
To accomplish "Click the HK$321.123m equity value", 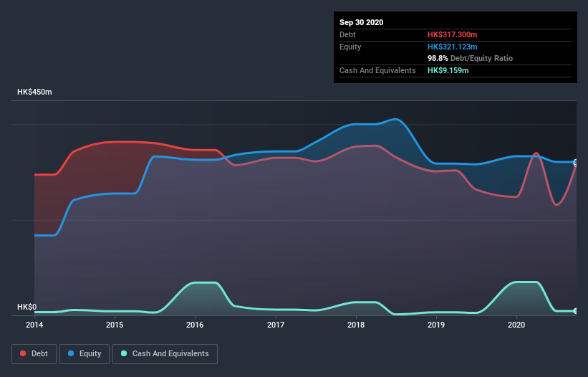I will pos(452,47).
